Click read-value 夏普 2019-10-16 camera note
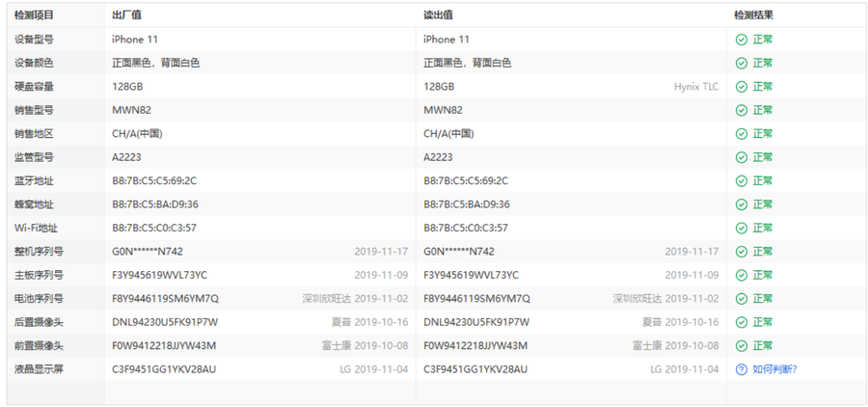The height and width of the screenshot is (407, 868). pyautogui.click(x=680, y=322)
